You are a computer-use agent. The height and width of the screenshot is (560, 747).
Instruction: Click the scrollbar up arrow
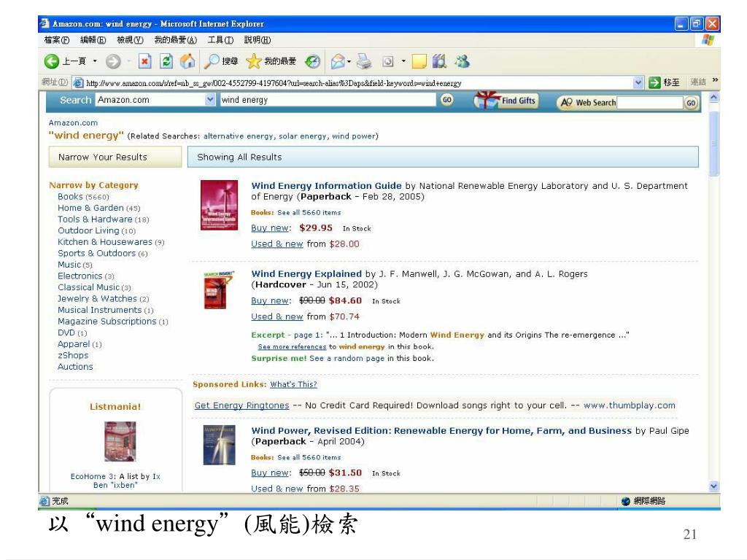click(x=713, y=97)
